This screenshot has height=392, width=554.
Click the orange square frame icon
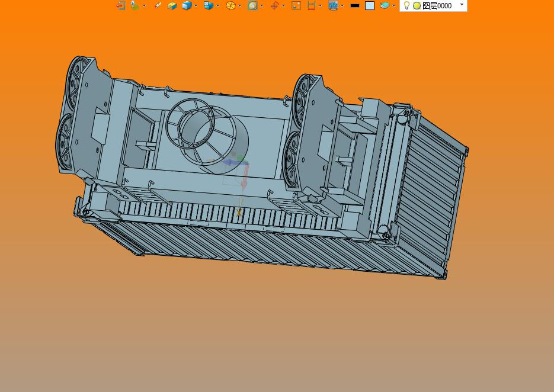point(296,6)
